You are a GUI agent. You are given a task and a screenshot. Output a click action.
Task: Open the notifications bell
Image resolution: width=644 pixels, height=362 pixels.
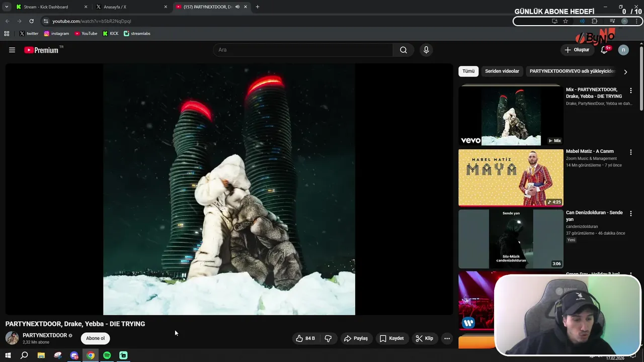(x=604, y=50)
